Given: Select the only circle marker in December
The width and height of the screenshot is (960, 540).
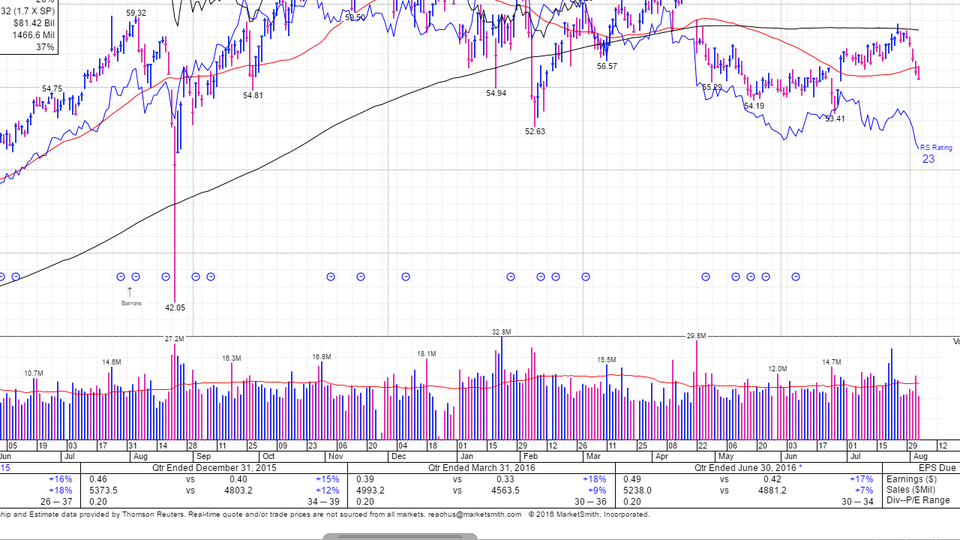Looking at the screenshot, I should 405,277.
